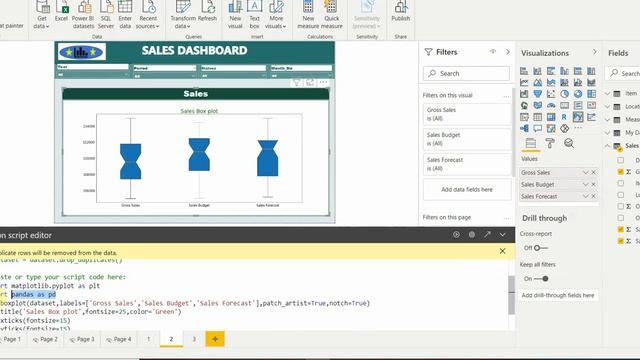Create a Quick measure
This screenshot has height=360, width=640.
tap(331, 15)
